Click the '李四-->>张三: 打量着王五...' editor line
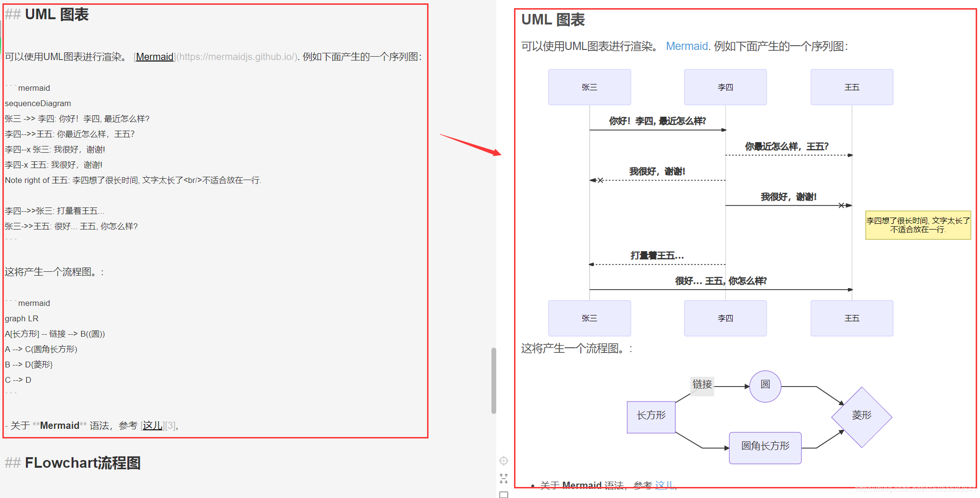 [54, 211]
